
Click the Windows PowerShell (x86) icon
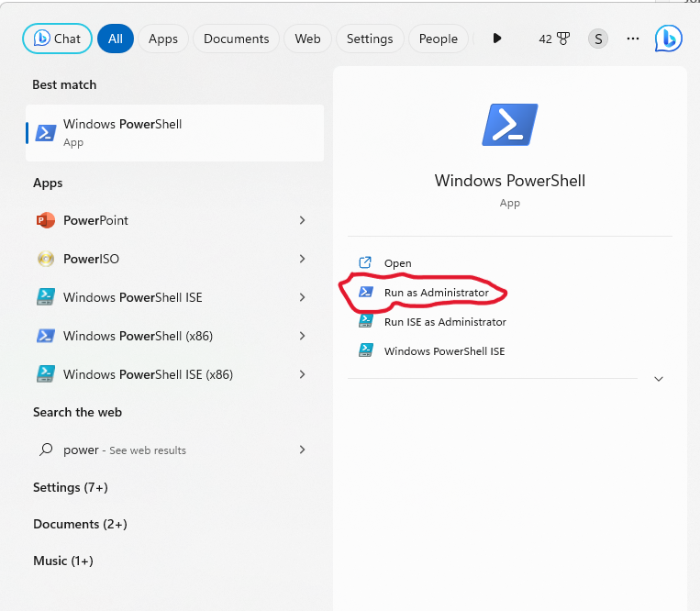[x=45, y=336]
